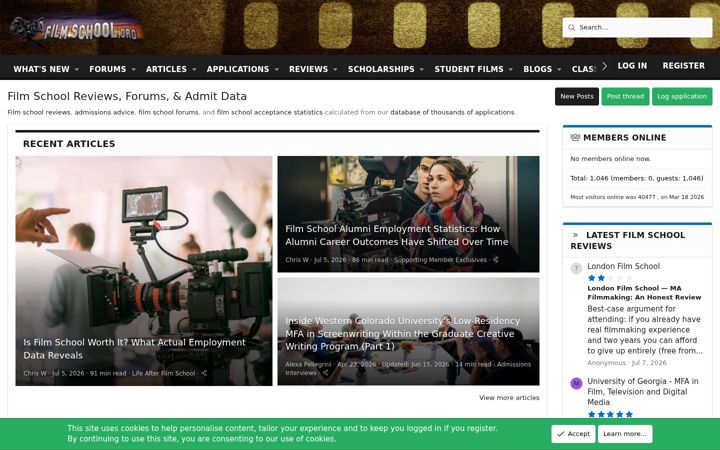Click the New Posts button

[x=577, y=96]
